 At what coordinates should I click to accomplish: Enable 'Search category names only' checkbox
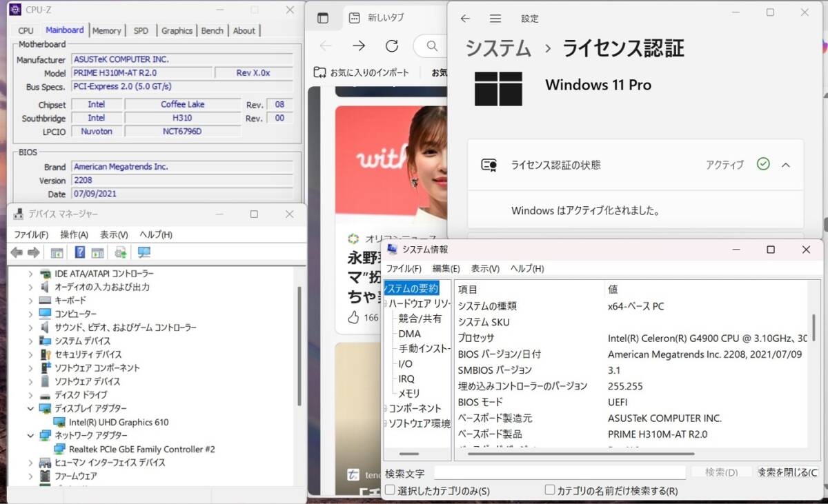[550, 490]
